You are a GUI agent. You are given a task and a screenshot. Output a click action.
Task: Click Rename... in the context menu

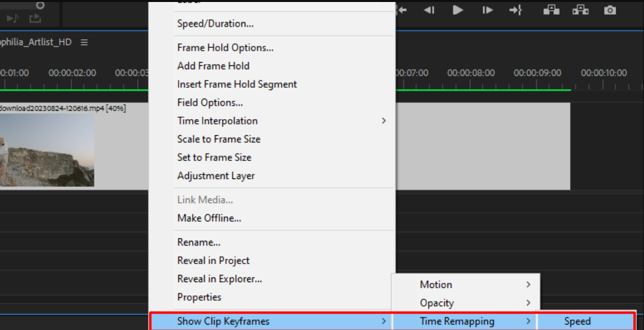click(x=271, y=242)
